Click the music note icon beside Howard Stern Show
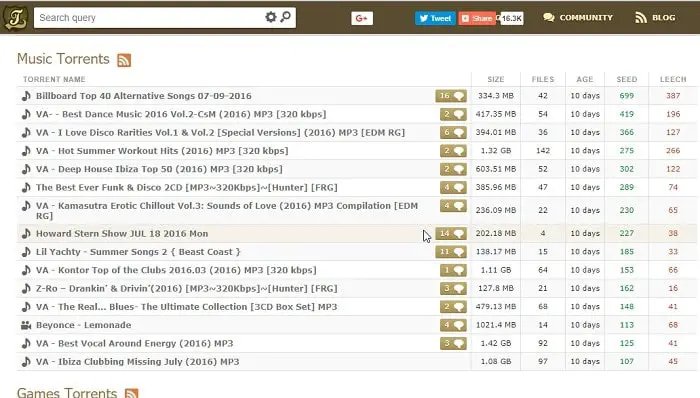This screenshot has height=398, width=700. [x=26, y=233]
